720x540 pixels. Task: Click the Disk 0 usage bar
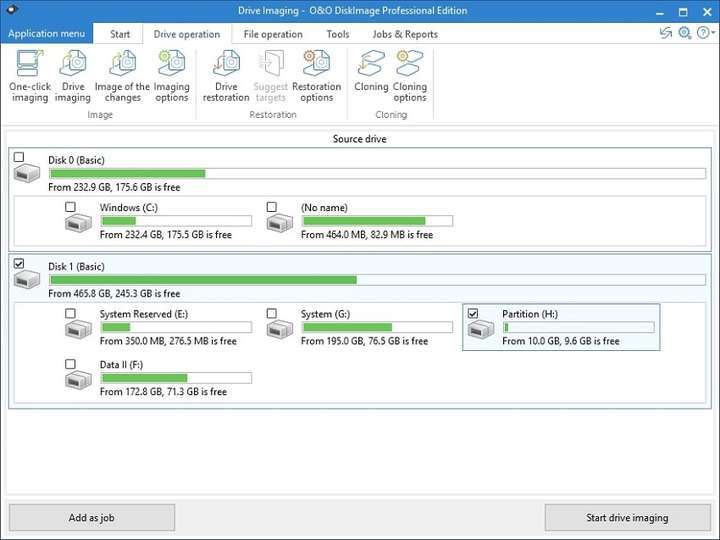click(377, 173)
